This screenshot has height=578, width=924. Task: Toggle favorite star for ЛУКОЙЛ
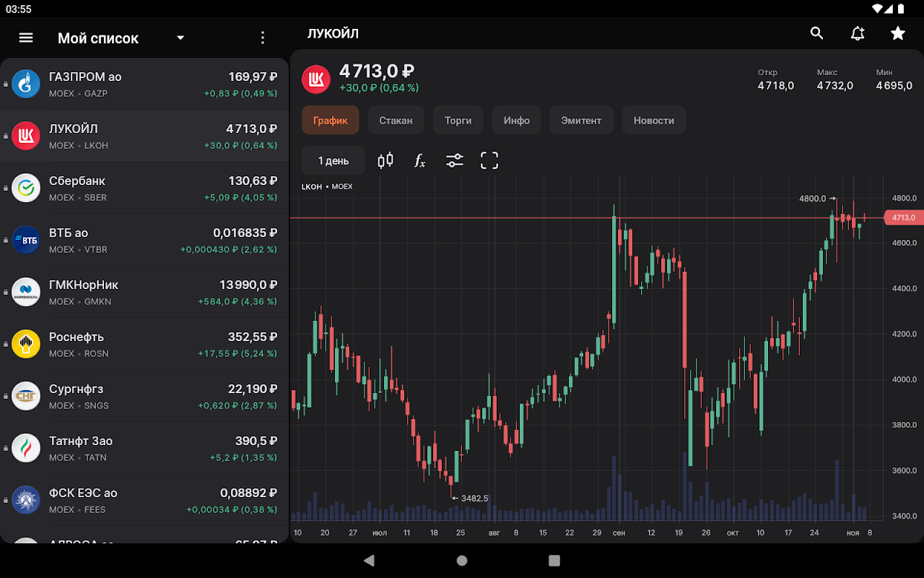(897, 33)
